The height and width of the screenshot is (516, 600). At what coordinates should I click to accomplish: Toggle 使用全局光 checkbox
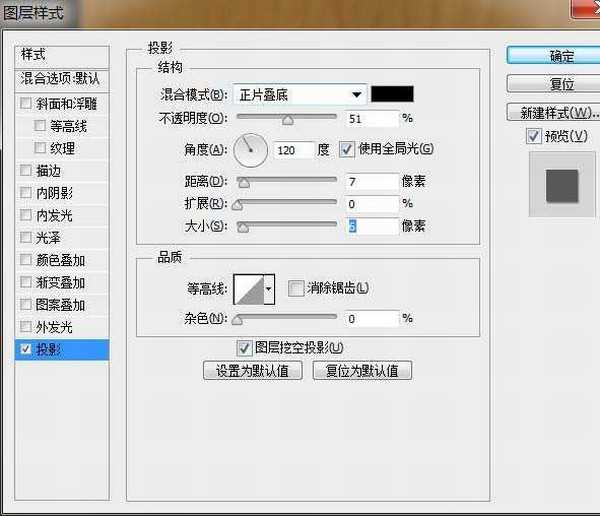[347, 149]
